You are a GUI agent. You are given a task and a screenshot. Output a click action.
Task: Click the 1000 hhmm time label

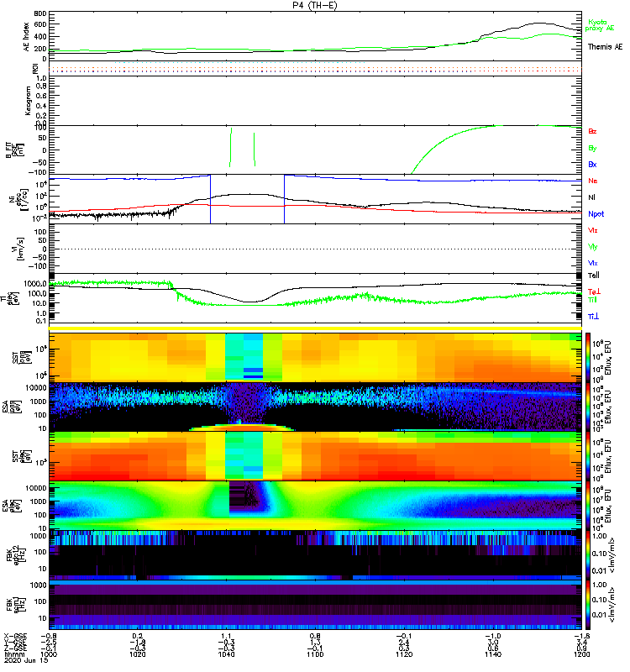click(x=49, y=654)
